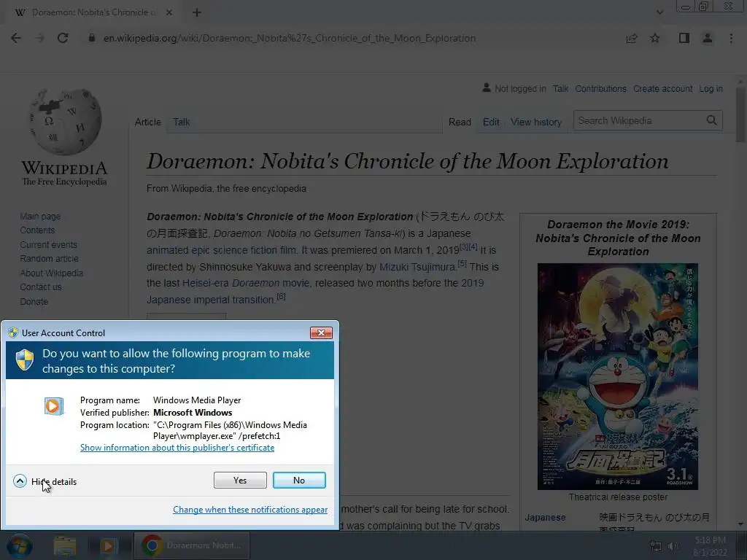Select the Edit tab
This screenshot has width=747, height=560.
491,122
